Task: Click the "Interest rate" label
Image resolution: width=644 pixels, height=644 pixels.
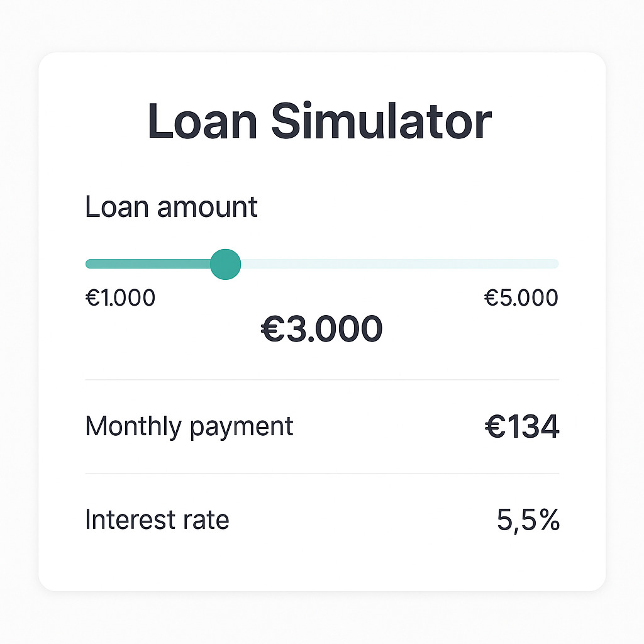Action: (x=157, y=520)
